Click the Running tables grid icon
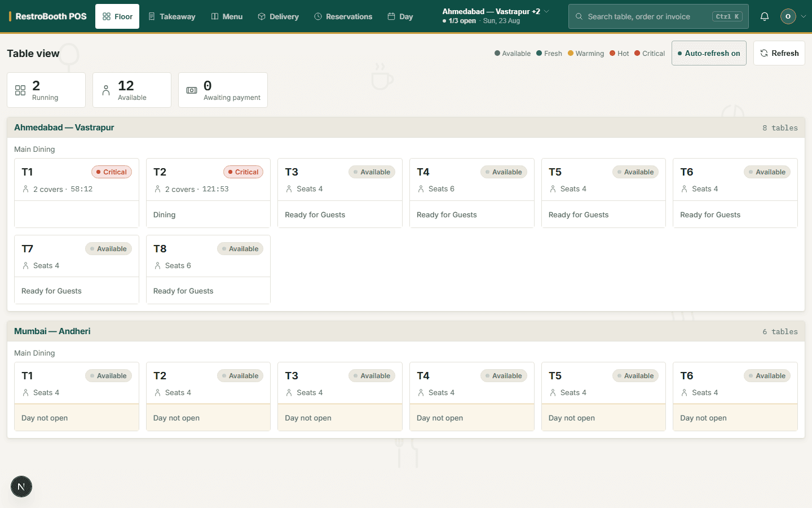This screenshot has height=508, width=812. point(20,90)
